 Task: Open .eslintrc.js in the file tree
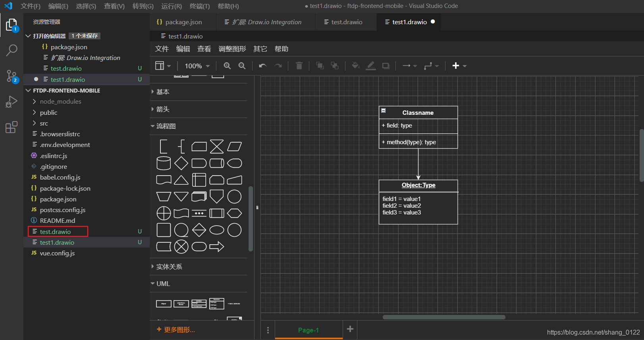tap(87, 156)
